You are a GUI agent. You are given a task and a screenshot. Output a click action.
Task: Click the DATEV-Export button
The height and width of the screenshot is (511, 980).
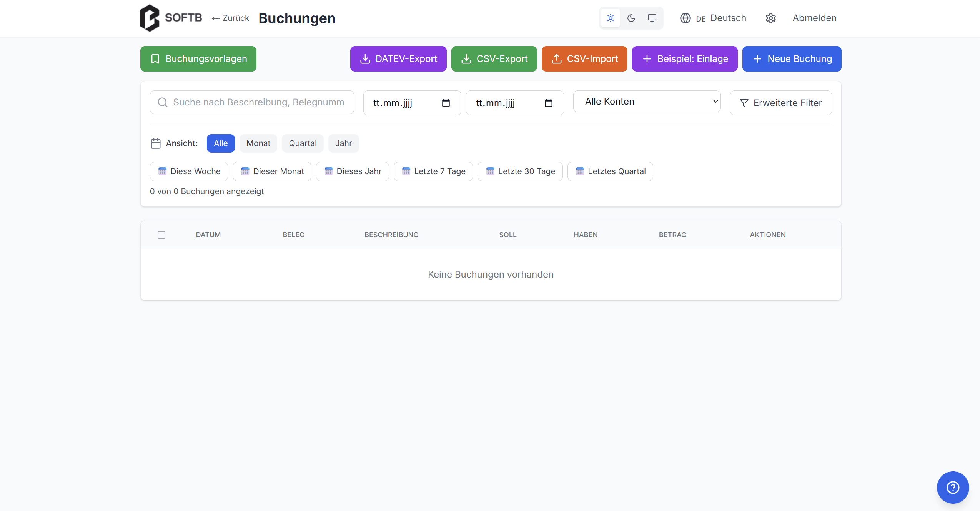pos(398,59)
